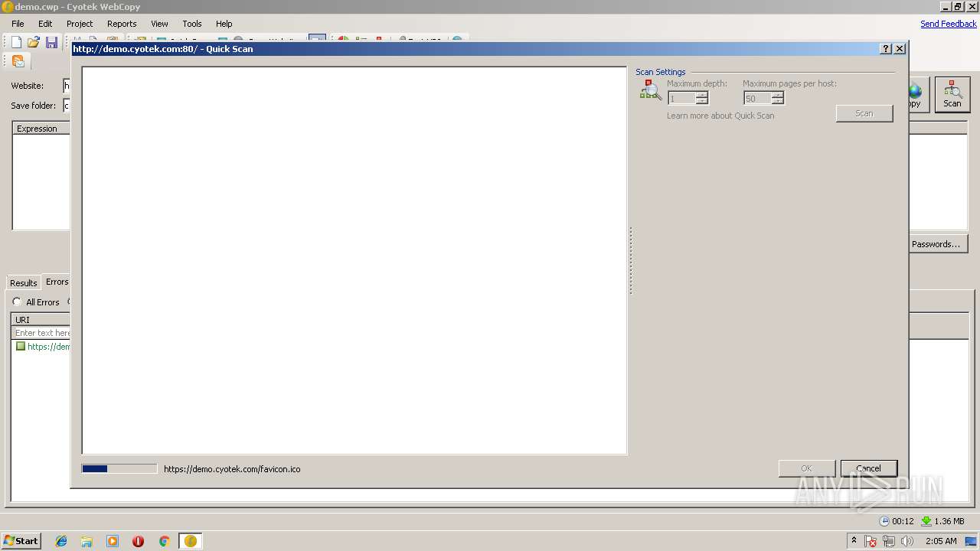Cancel the Quick Scan dialog
This screenshot has height=551, width=980.
[868, 468]
